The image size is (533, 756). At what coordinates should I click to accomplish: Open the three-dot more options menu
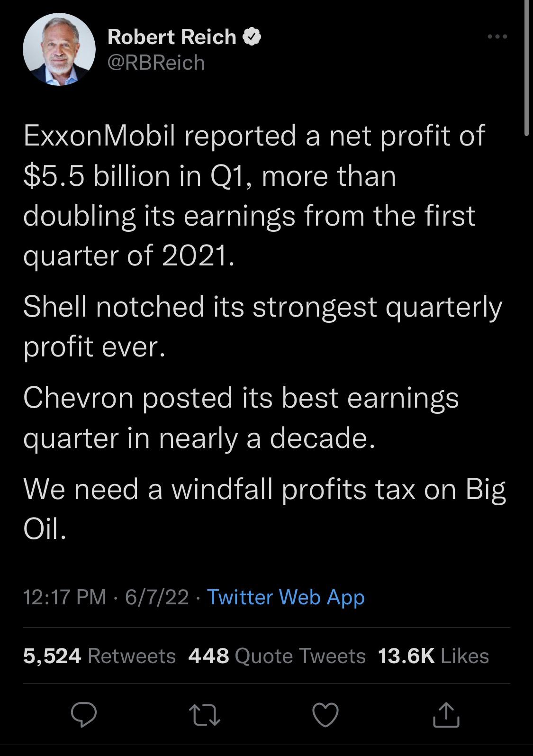coord(497,36)
